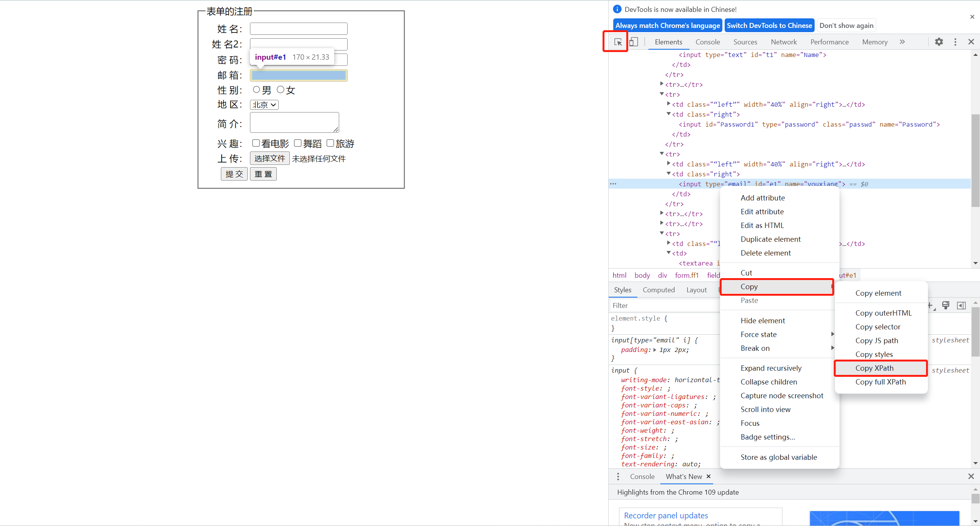
Task: Switch to Sources tab
Action: [745, 42]
